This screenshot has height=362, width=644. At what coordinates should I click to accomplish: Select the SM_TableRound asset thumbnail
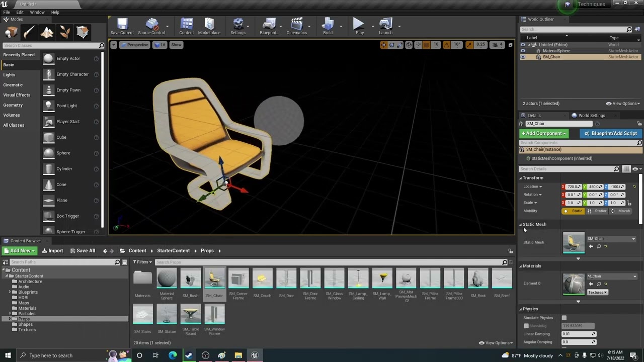coord(191,314)
